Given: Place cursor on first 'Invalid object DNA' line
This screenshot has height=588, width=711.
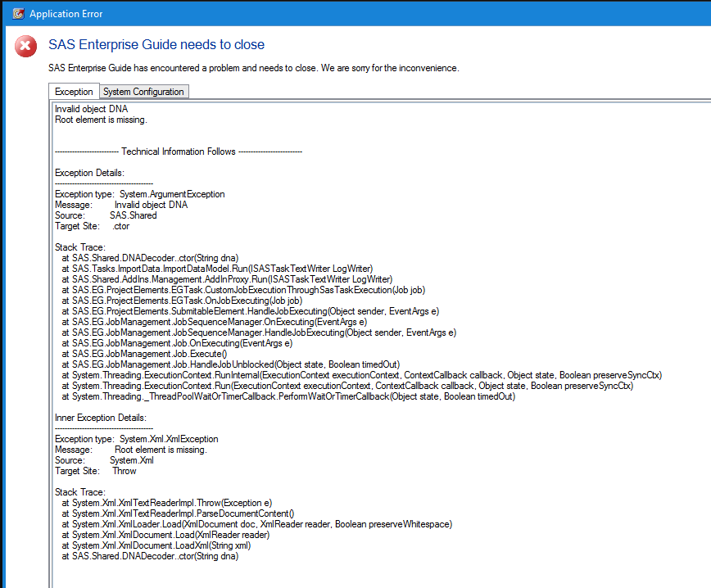Looking at the screenshot, I should coord(91,109).
